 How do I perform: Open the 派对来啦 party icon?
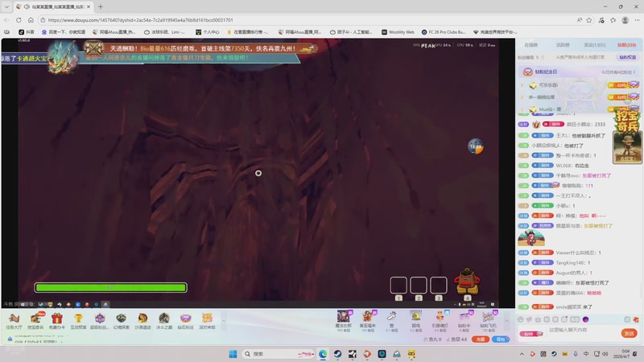[207, 320]
